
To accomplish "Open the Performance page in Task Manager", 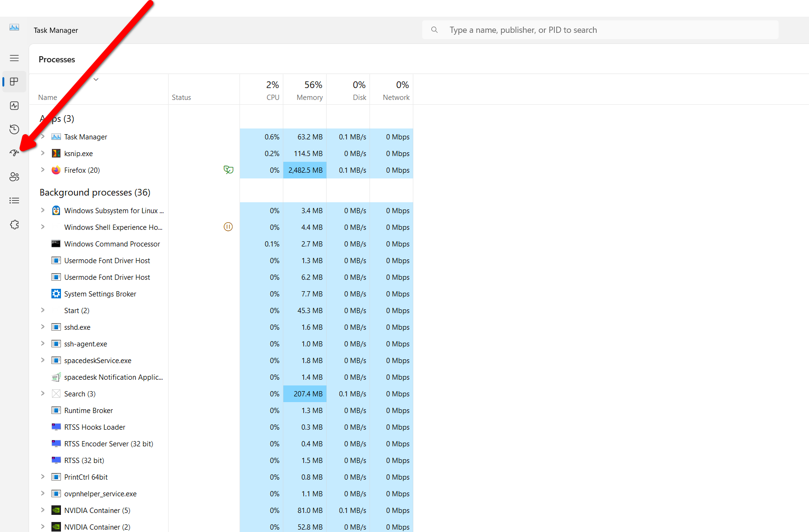I will 14,106.
